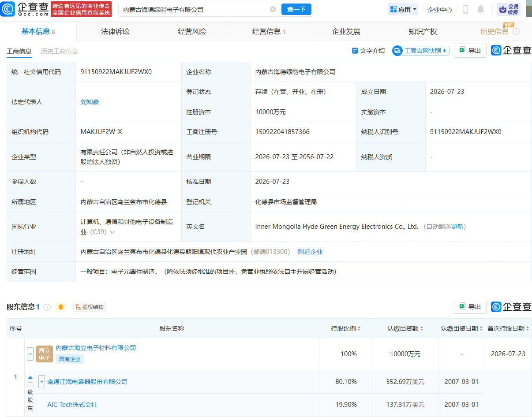This screenshot has height=417, width=532.
Task: Click the Qcc.com logo in the header
Action: (24, 9)
